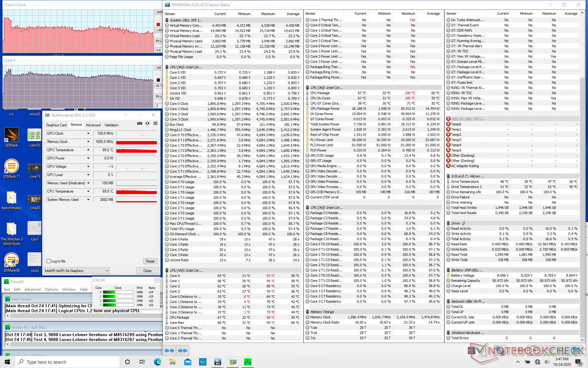Open the 3DMark06 desktop shortcut
The height and width of the screenshot is (368, 588).
pyautogui.click(x=11, y=263)
